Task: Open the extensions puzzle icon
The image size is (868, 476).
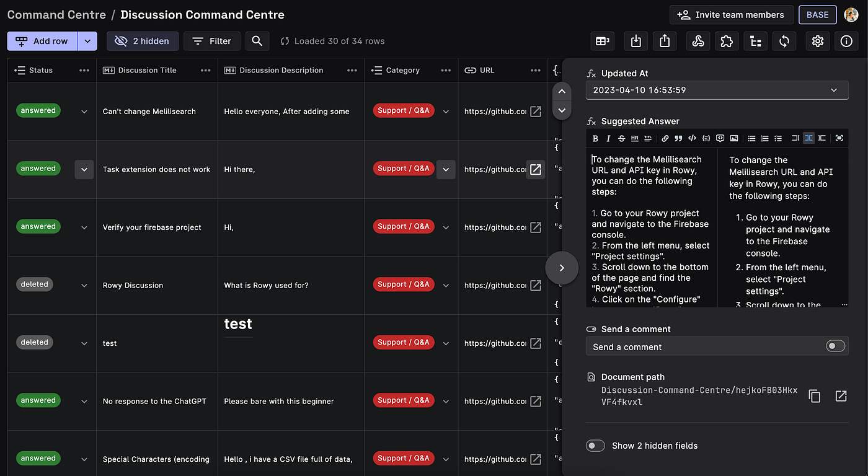Action: pyautogui.click(x=727, y=41)
